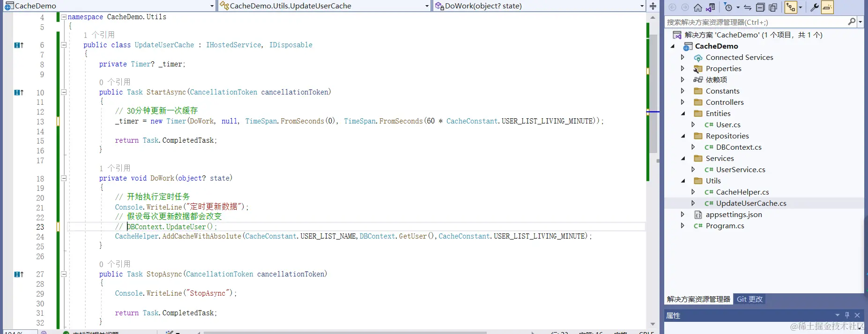Image resolution: width=868 pixels, height=334 pixels.
Task: Click the interface implementation glyph on line 27
Action: click(19, 275)
